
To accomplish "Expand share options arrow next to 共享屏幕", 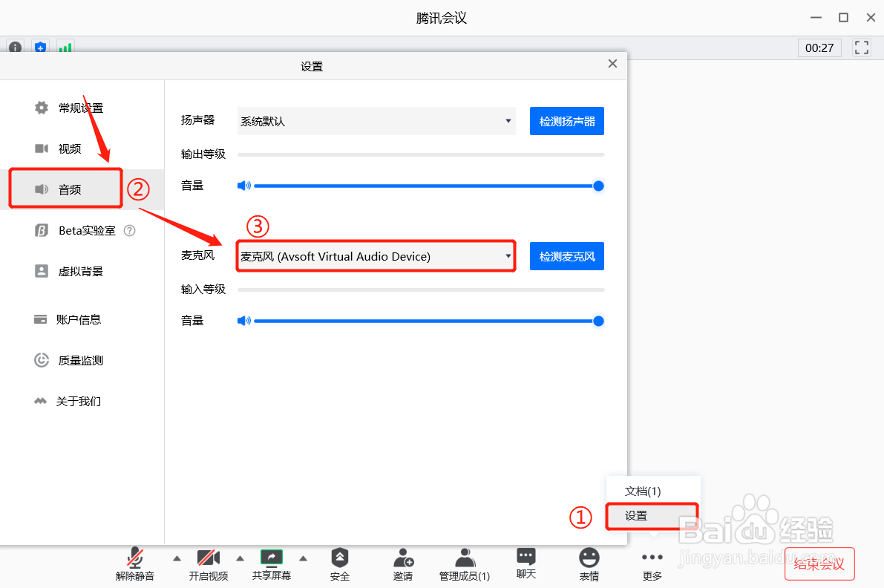I will click(304, 559).
